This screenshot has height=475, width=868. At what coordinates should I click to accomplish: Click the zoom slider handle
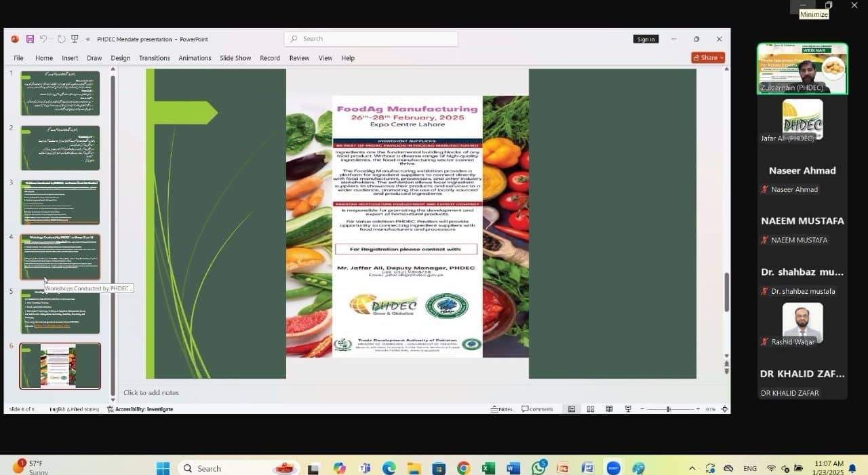[669, 409]
